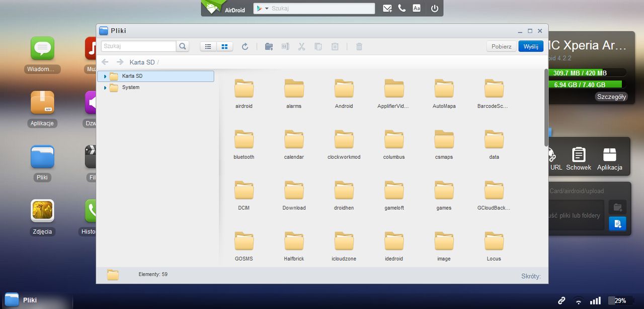Switch to grid icon view in Pliki
The height and width of the screenshot is (309, 644).
click(224, 46)
